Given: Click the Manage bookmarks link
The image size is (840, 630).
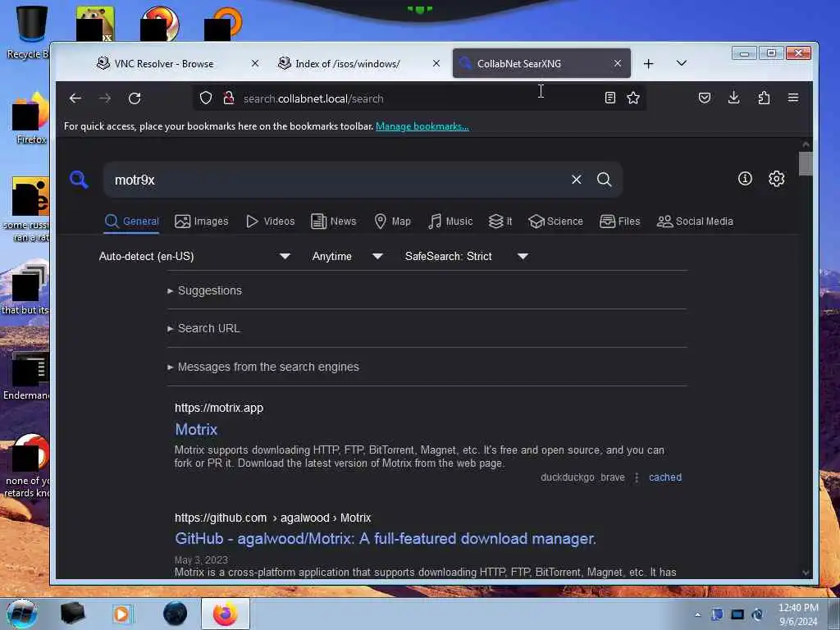Looking at the screenshot, I should [x=422, y=126].
